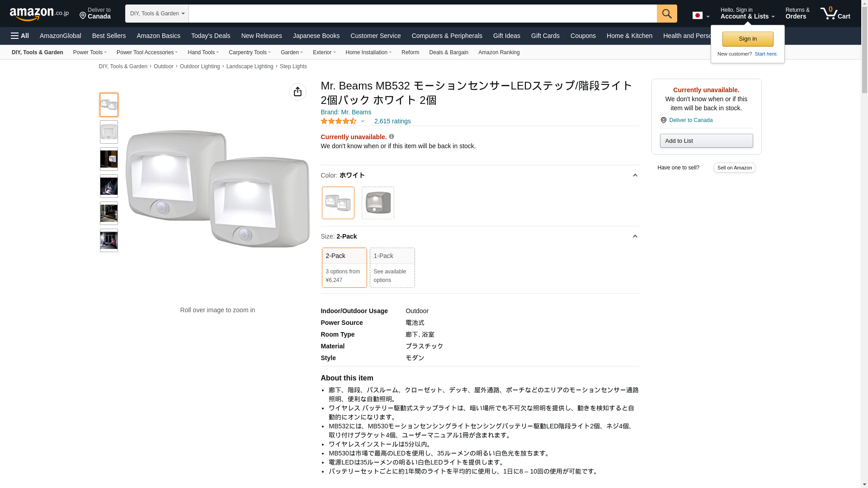Open the 2,615 ratings link
868x488 pixels.
click(x=392, y=121)
